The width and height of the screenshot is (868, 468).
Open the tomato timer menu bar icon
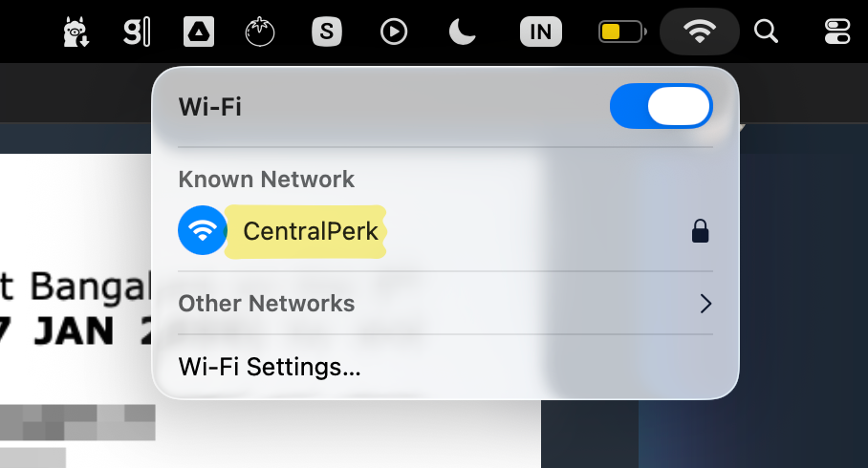click(260, 32)
